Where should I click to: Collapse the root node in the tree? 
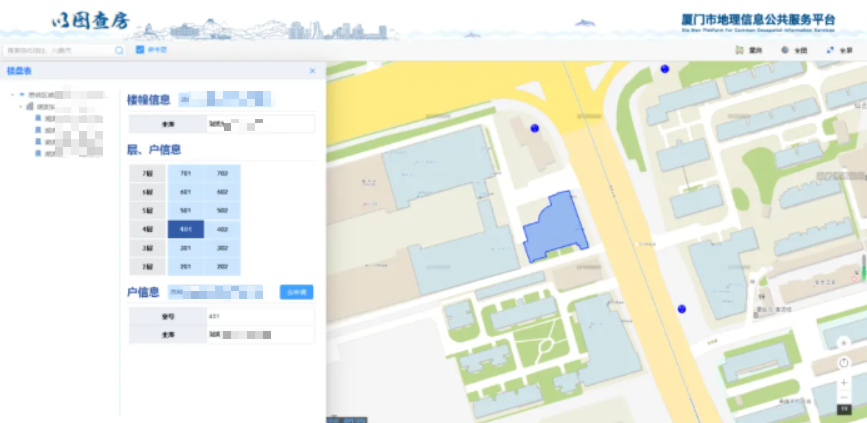12,94
